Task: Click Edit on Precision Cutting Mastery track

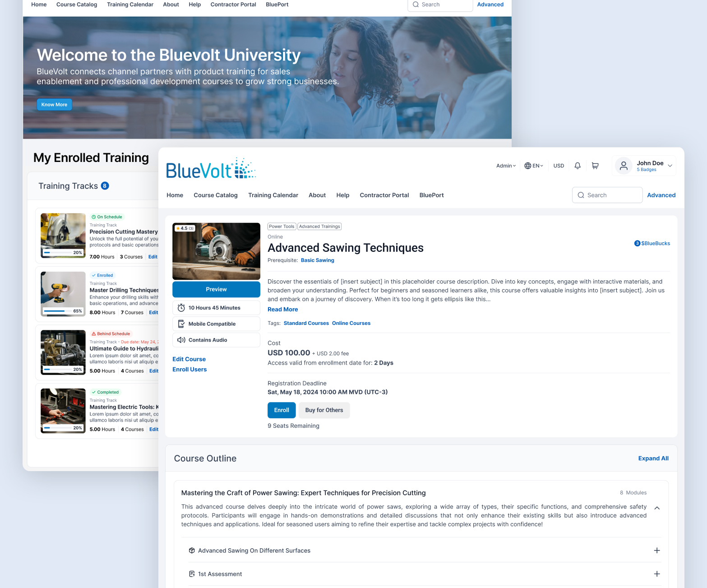Action: (x=153, y=257)
